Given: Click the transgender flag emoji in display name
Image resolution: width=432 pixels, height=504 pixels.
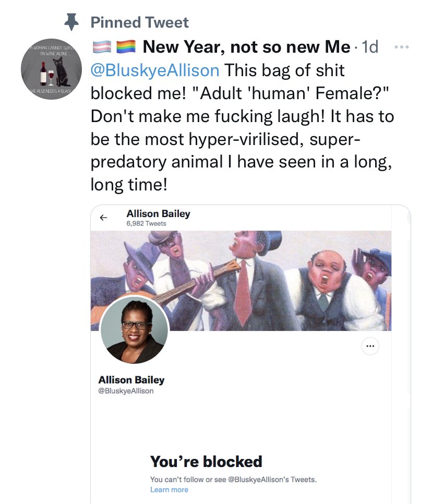Looking at the screenshot, I should tap(102, 47).
